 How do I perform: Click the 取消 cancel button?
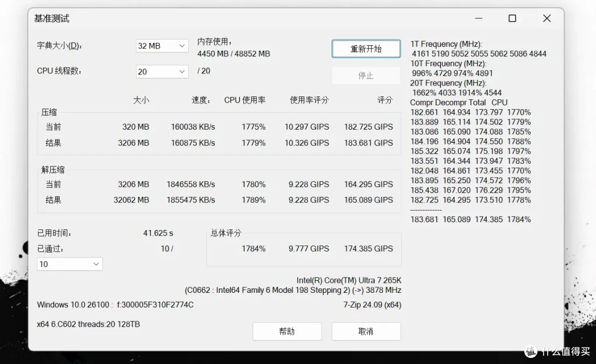[366, 331]
